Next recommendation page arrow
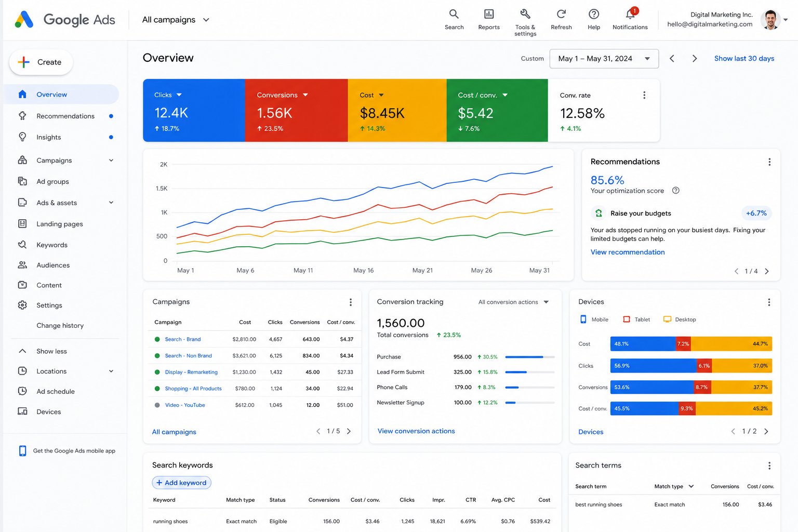 767,271
